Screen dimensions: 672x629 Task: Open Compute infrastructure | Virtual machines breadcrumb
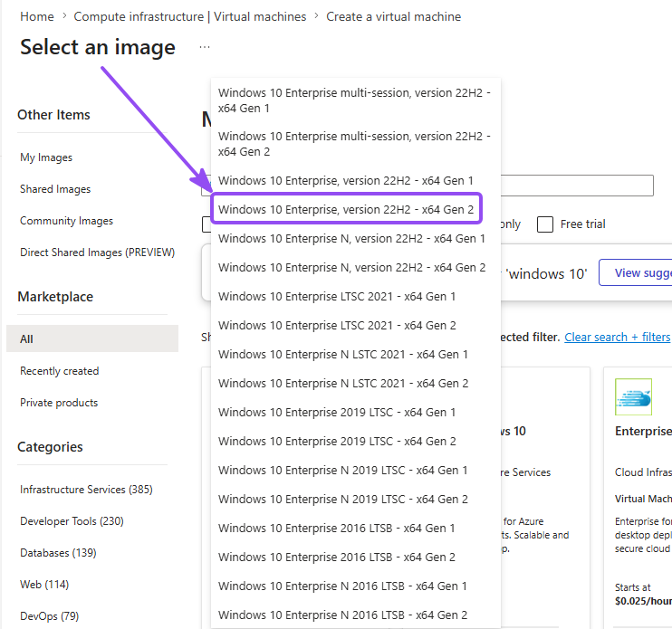tap(190, 16)
